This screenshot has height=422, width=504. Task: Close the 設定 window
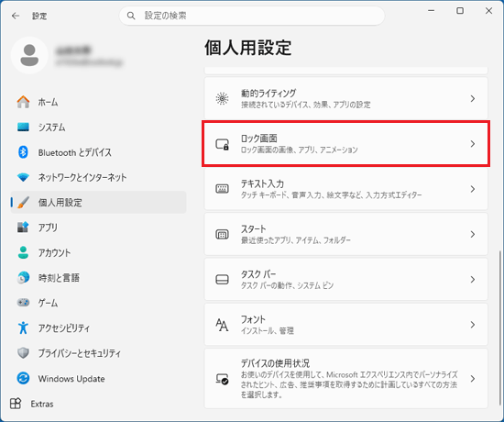(488, 11)
